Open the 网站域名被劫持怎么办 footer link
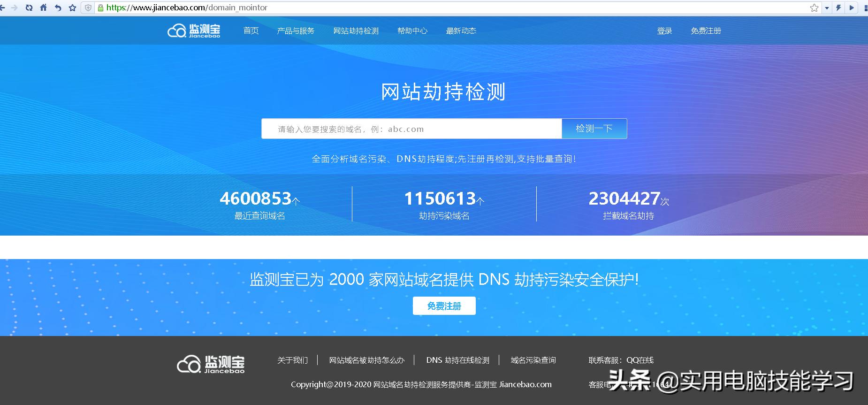Image resolution: width=868 pixels, height=405 pixels. pyautogui.click(x=366, y=360)
